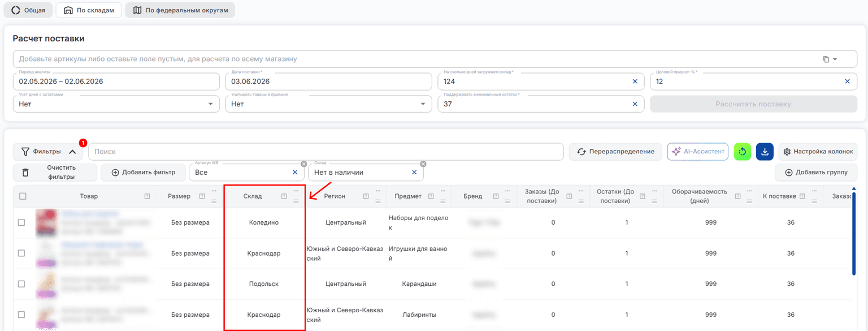The width and height of the screenshot is (868, 331).
Task: Click the help icon in Склад column header
Action: click(284, 196)
